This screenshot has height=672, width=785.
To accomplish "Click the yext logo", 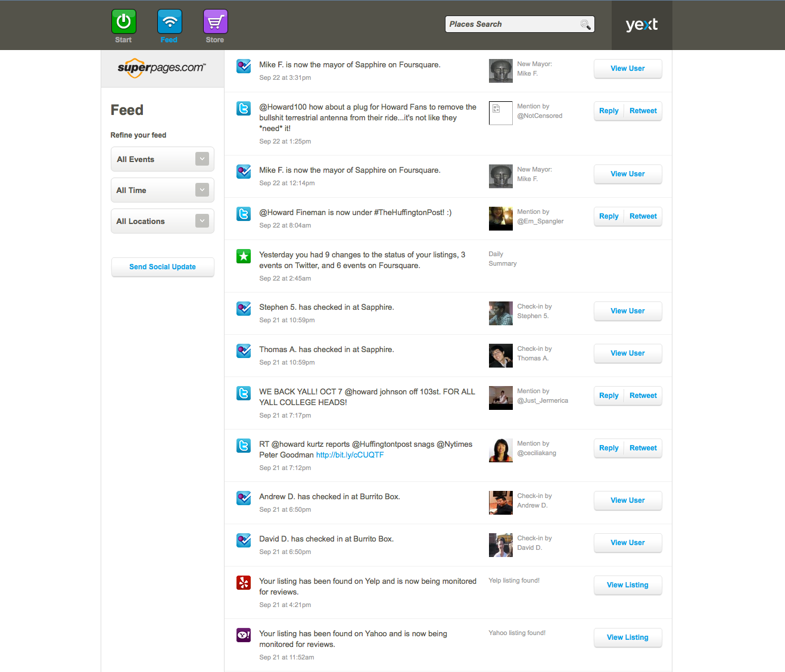I will point(641,24).
